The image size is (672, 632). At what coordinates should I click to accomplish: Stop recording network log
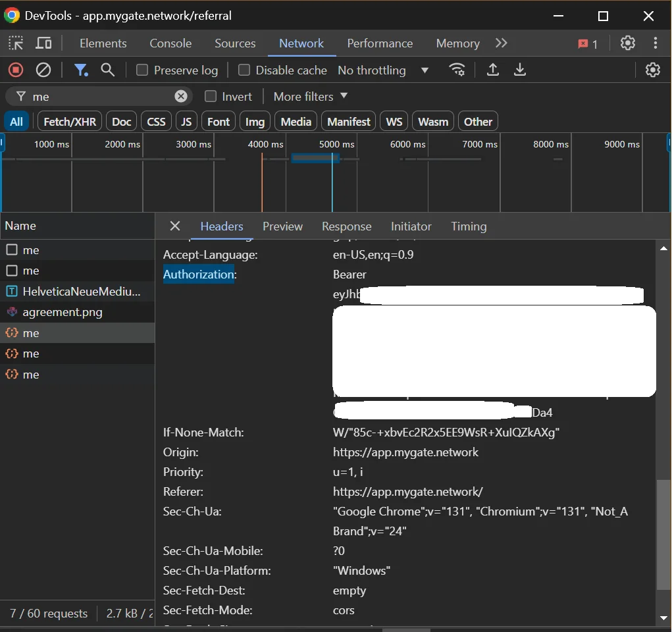16,70
